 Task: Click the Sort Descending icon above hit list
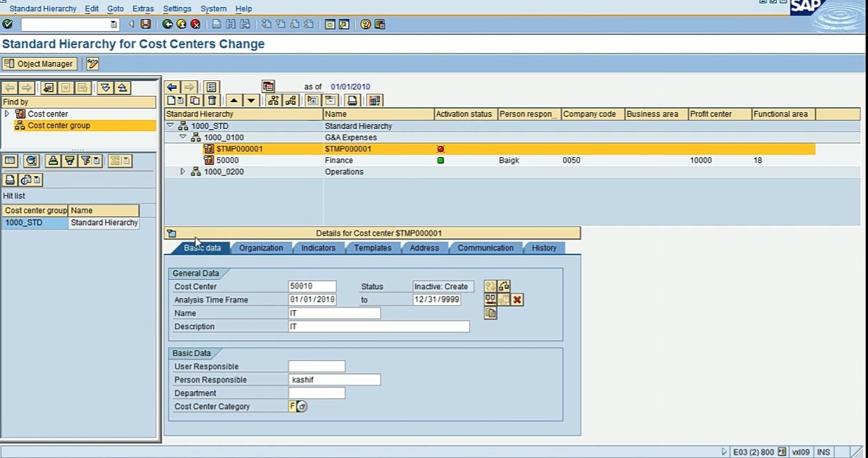(x=69, y=161)
